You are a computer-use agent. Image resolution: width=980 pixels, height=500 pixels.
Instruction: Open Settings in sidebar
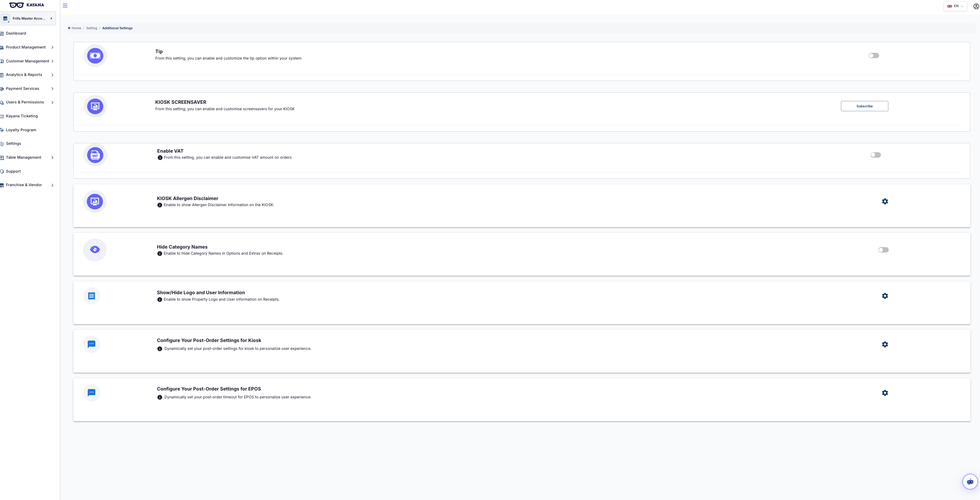click(13, 144)
